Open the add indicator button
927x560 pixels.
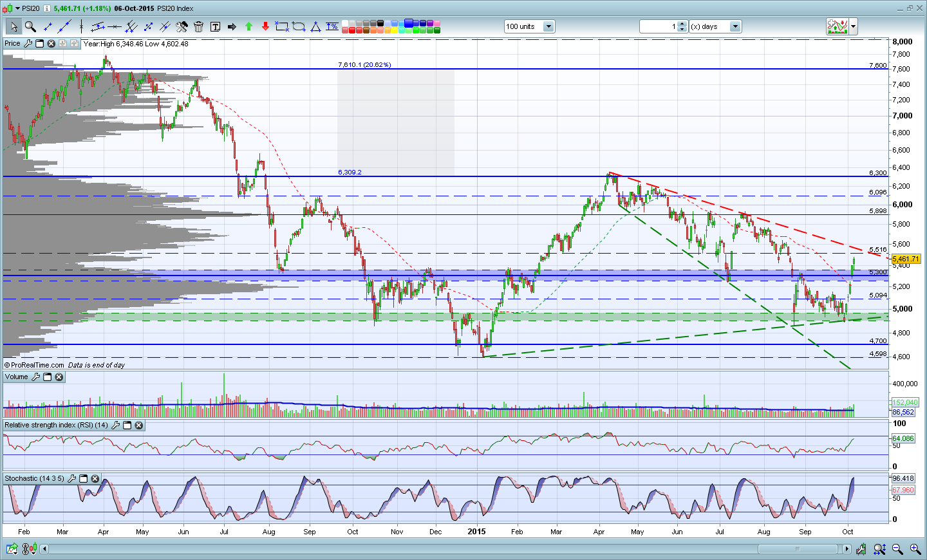tap(838, 26)
